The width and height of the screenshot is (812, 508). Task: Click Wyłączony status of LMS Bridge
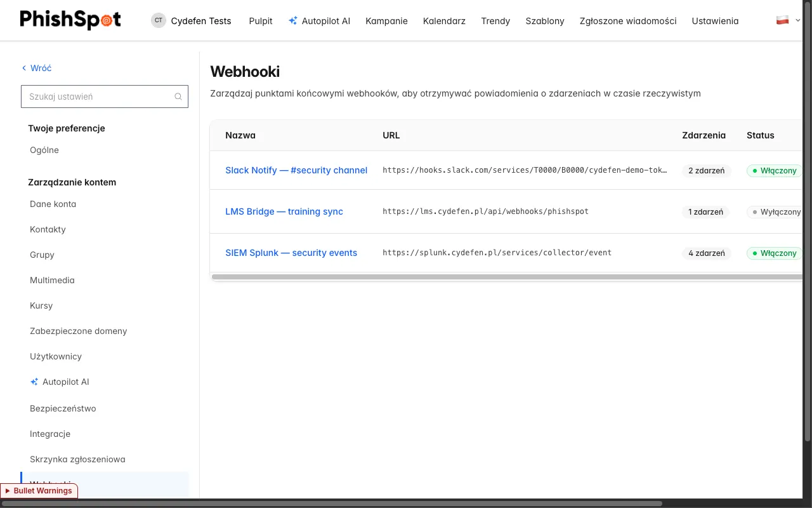click(x=775, y=212)
